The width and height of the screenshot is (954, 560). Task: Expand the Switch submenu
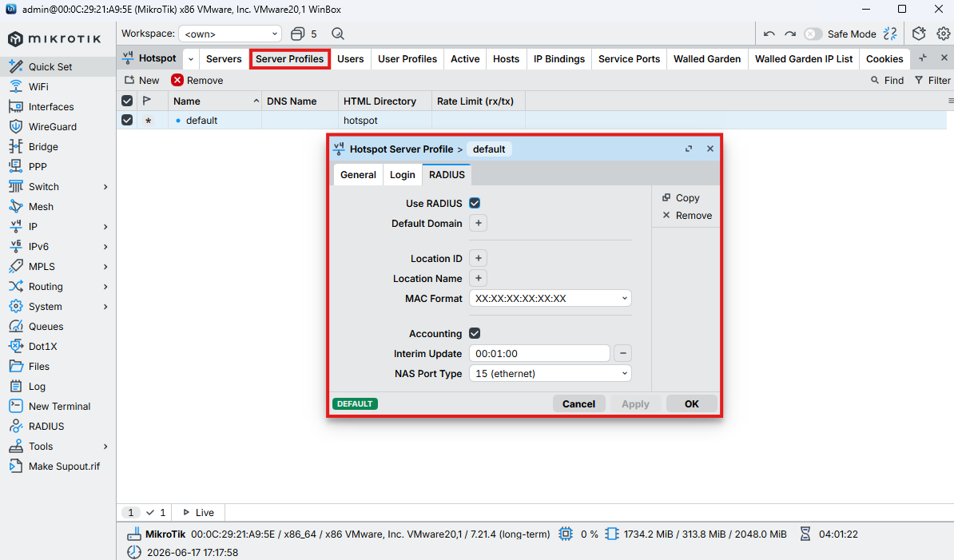click(x=105, y=187)
